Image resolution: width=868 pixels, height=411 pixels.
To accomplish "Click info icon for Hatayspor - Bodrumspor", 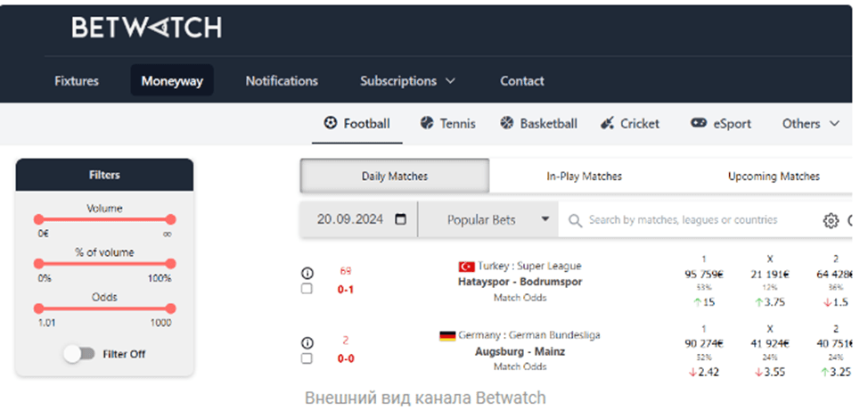I will pyautogui.click(x=307, y=273).
